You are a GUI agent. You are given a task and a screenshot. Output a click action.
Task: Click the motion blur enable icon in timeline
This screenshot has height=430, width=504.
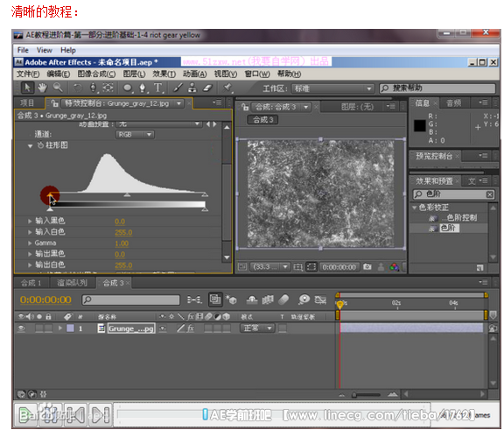click(x=283, y=300)
